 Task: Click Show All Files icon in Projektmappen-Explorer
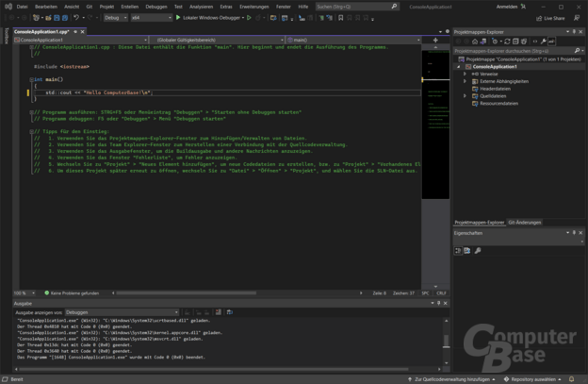tap(524, 42)
